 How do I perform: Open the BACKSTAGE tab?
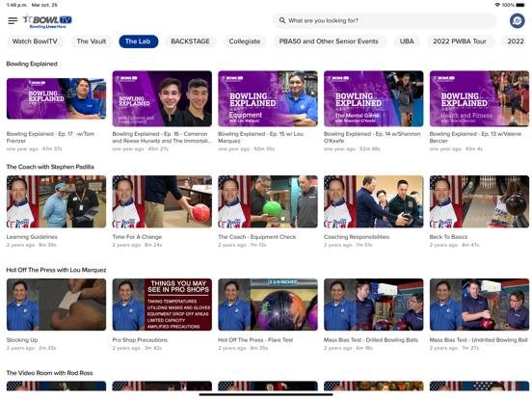coord(190,41)
